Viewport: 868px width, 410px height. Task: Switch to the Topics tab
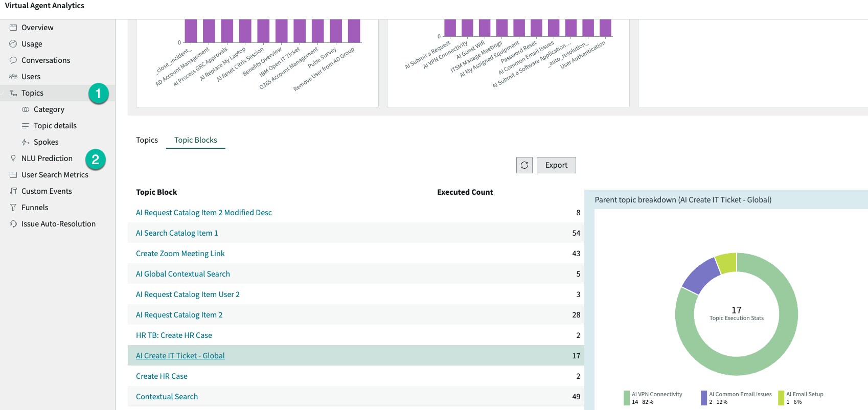point(147,140)
